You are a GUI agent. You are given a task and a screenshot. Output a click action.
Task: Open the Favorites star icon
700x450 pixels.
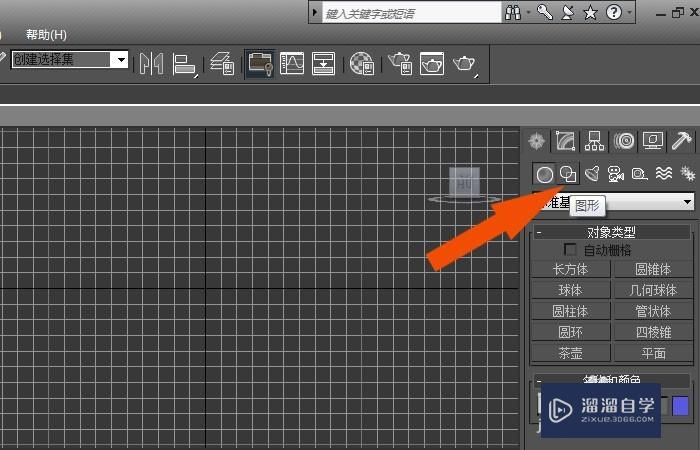coord(590,12)
